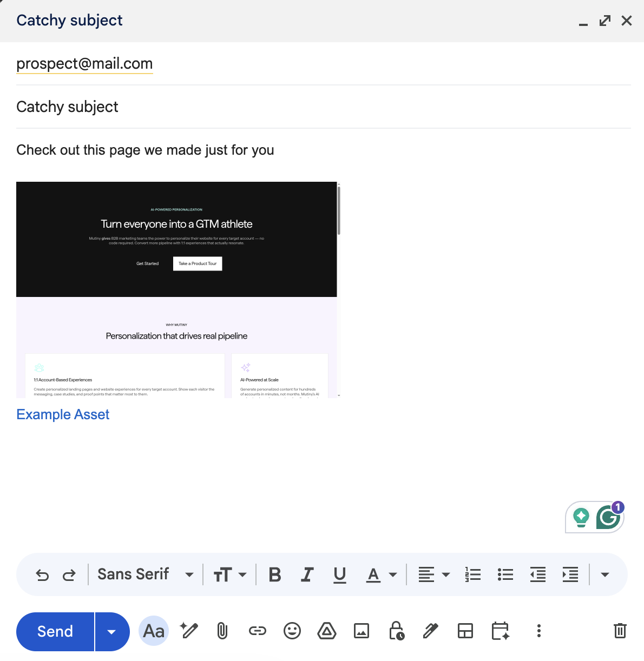
Task: Send the email
Action: click(55, 631)
